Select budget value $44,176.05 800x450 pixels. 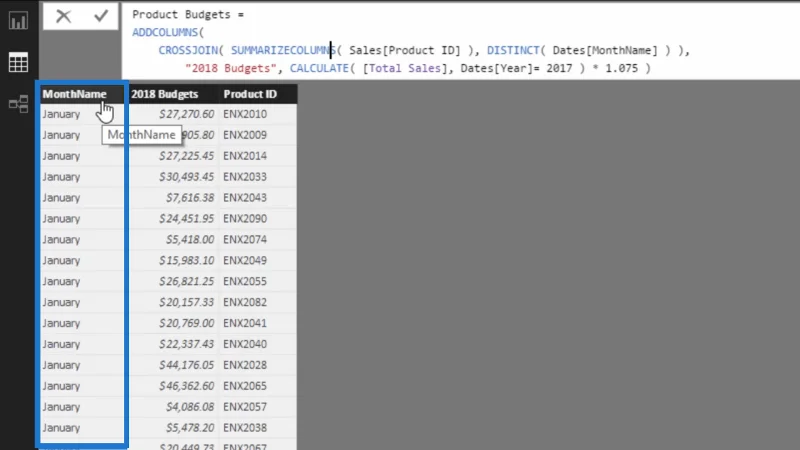point(186,365)
